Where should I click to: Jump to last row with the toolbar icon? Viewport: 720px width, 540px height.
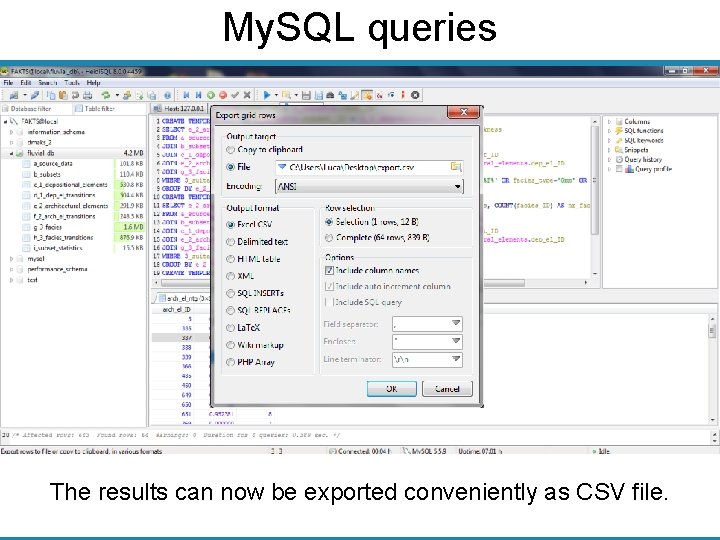click(198, 95)
